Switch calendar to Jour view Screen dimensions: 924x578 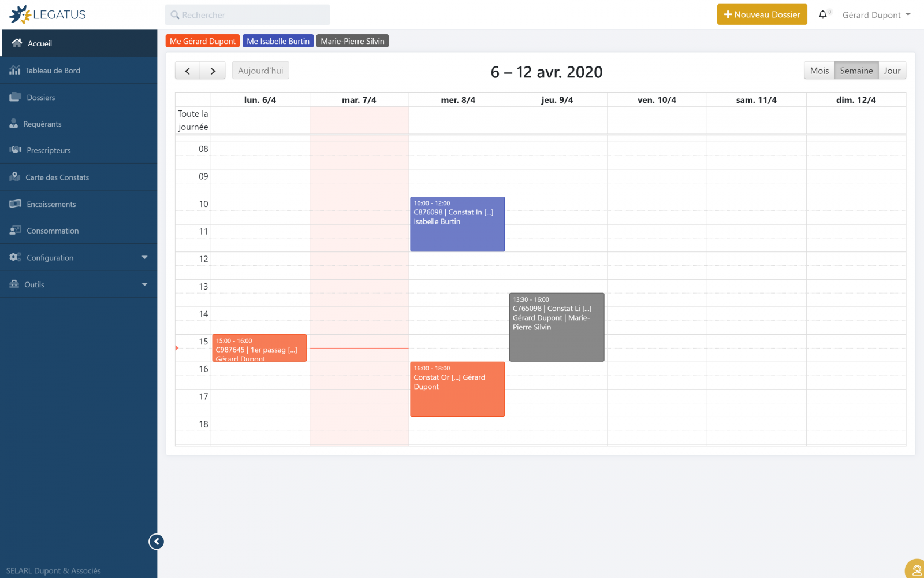point(892,71)
